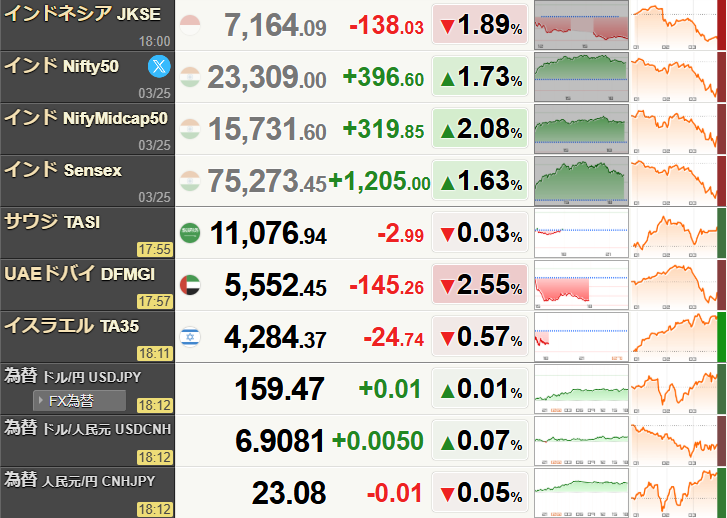The image size is (727, 518).
Task: Open USDJPY orange long-term trend chart
Action: 674,389
